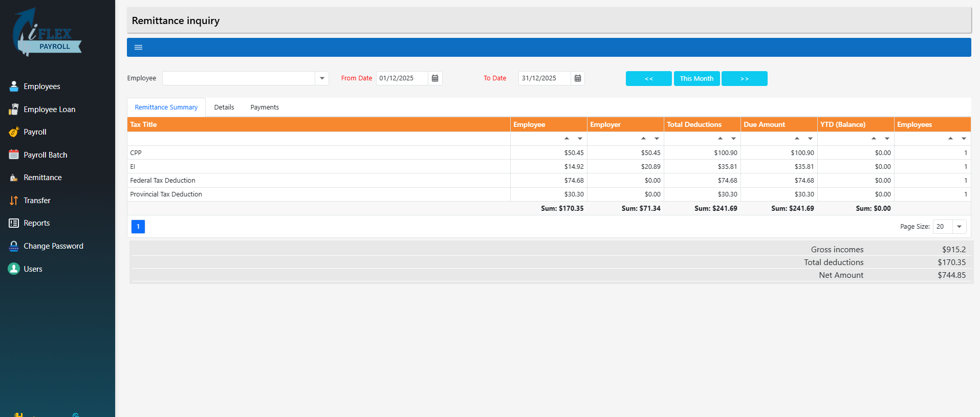Go to Employee Loan menu
The height and width of the screenshot is (417, 980).
point(50,109)
